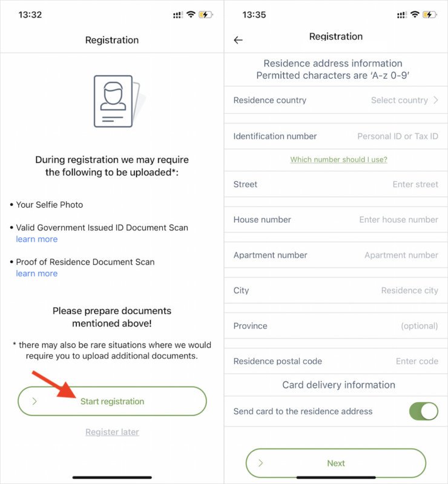Open learn more under ID Document Scan

pos(37,239)
